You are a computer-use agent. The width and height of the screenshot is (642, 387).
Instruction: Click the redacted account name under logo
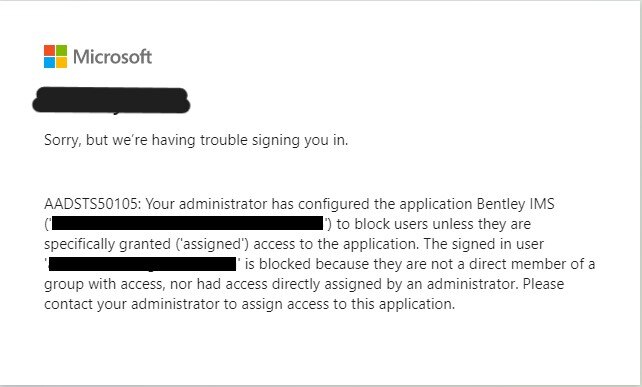[111, 100]
